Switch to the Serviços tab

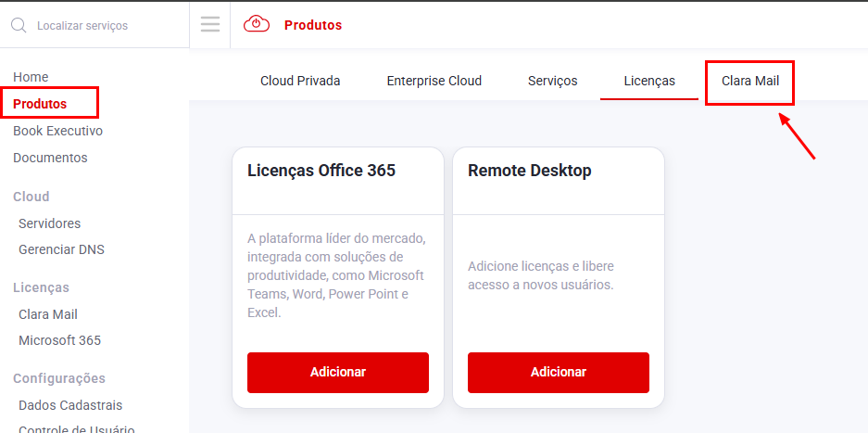(x=552, y=81)
